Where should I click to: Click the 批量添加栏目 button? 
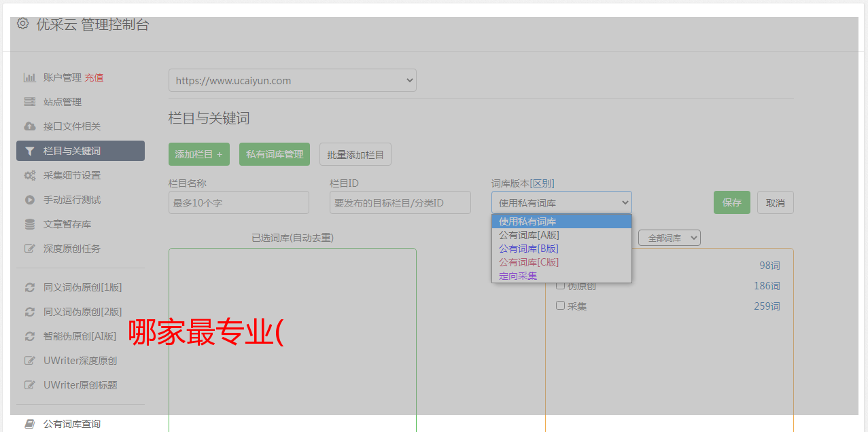point(355,154)
